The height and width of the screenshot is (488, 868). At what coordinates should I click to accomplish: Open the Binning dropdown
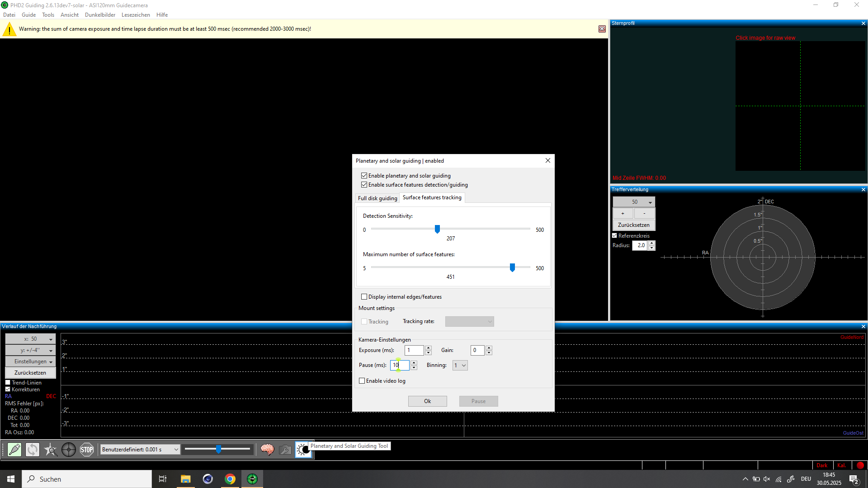[x=460, y=365]
